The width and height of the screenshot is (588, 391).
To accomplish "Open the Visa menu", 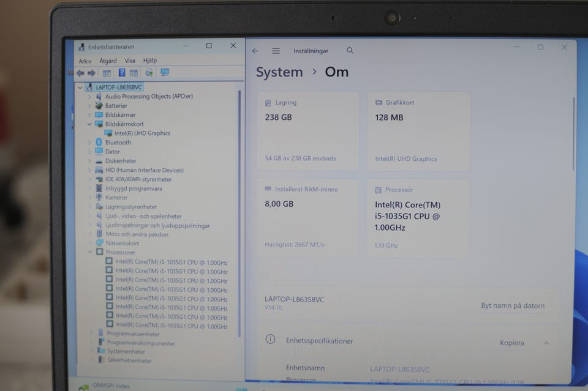I will point(130,61).
